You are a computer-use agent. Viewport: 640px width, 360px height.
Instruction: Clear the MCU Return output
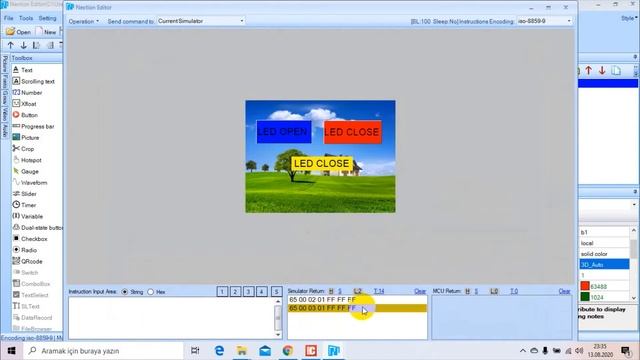[x=564, y=291]
